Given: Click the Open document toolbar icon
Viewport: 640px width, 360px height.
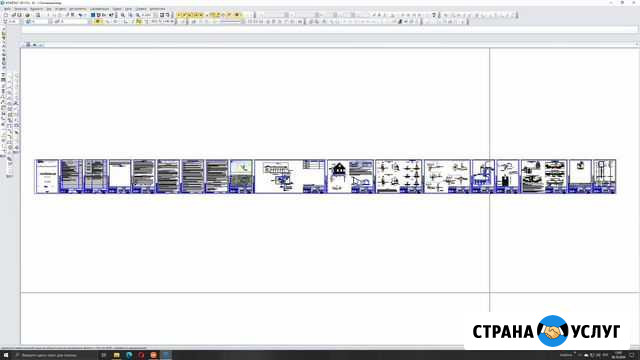Looking at the screenshot, I should (13, 15).
